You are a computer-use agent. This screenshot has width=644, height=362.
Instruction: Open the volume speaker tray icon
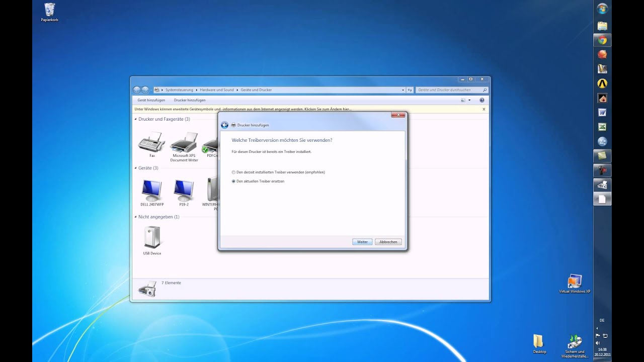[598, 343]
